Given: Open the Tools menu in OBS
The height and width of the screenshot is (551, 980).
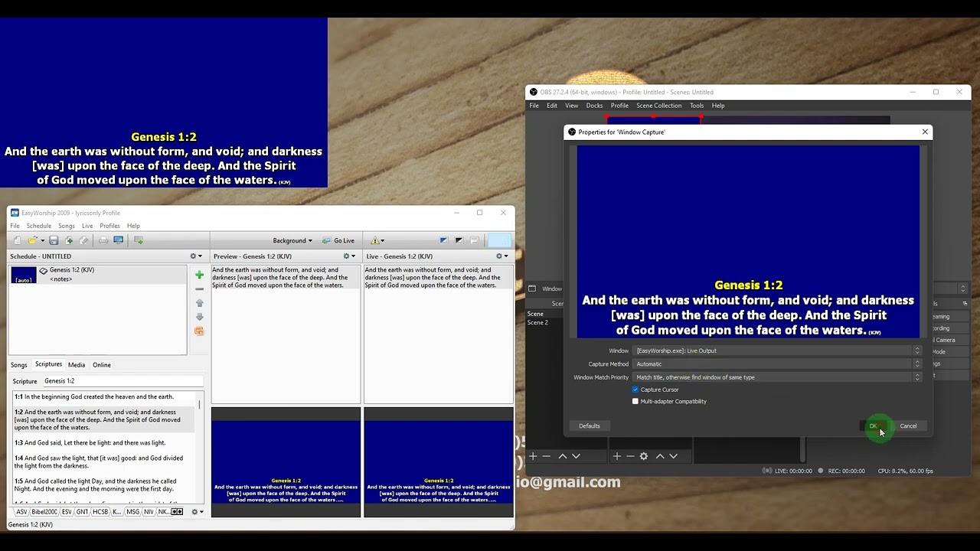Looking at the screenshot, I should [697, 106].
